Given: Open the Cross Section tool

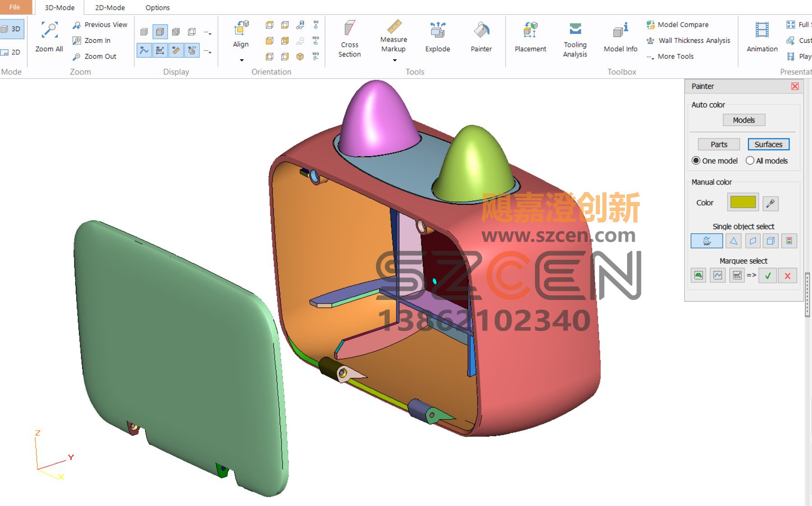Looking at the screenshot, I should click(x=350, y=39).
